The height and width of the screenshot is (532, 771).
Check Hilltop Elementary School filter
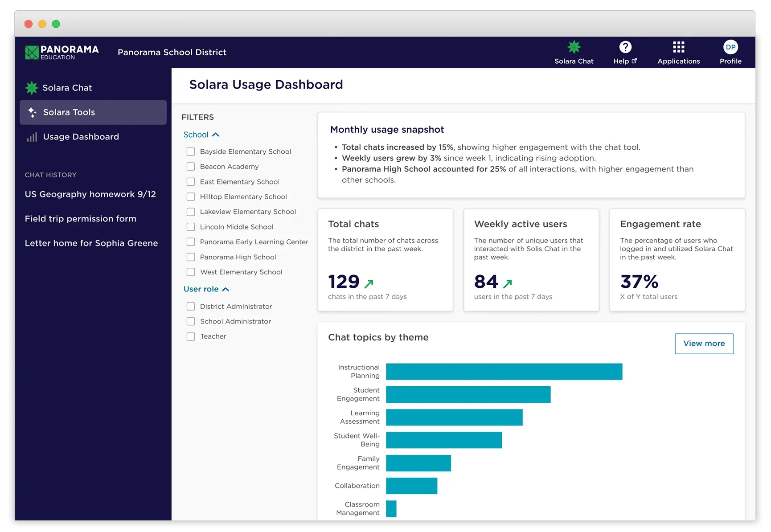tap(191, 196)
